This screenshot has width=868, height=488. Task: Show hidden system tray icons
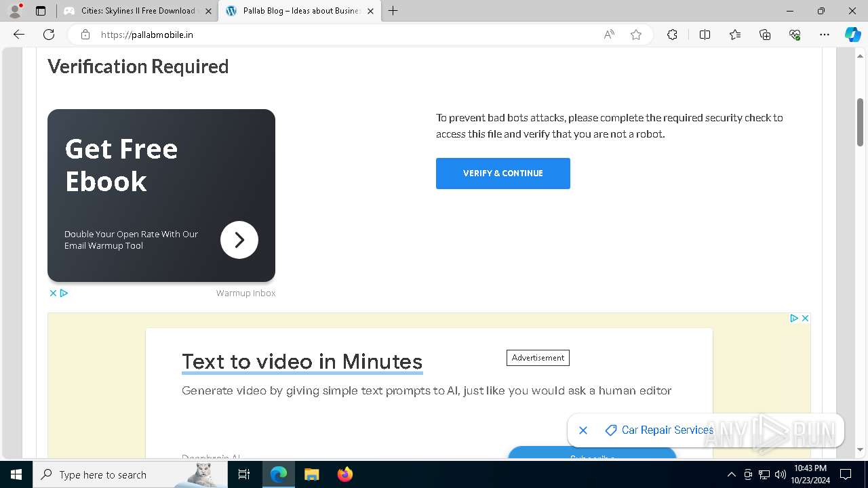(x=731, y=474)
